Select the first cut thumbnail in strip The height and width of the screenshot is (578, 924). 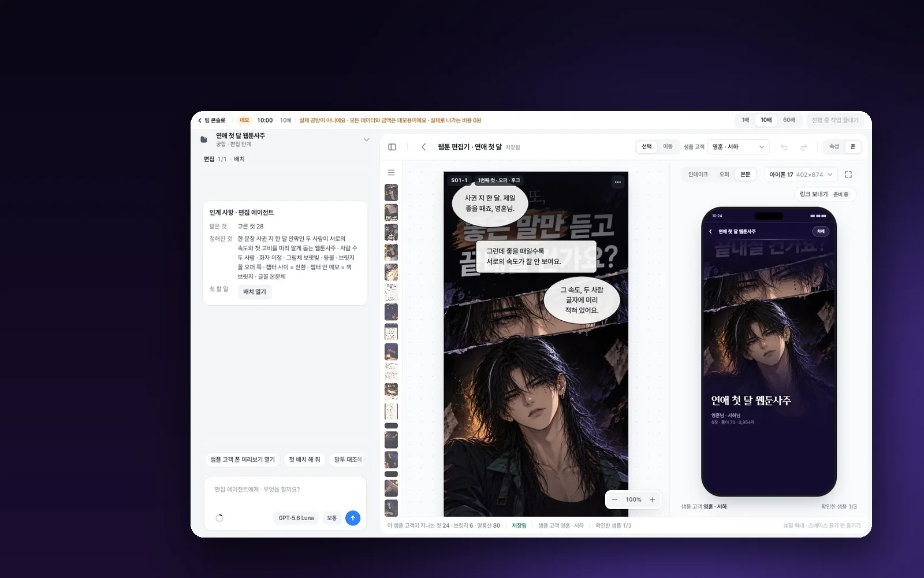(x=392, y=192)
